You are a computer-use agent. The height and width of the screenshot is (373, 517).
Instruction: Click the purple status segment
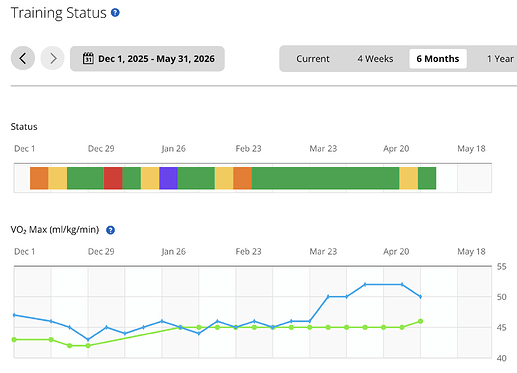tap(168, 178)
